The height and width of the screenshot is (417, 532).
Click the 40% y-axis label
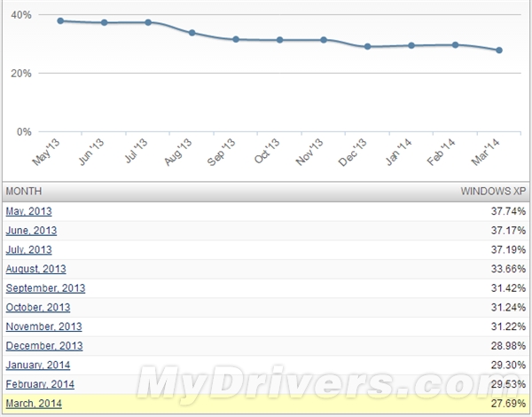click(21, 15)
